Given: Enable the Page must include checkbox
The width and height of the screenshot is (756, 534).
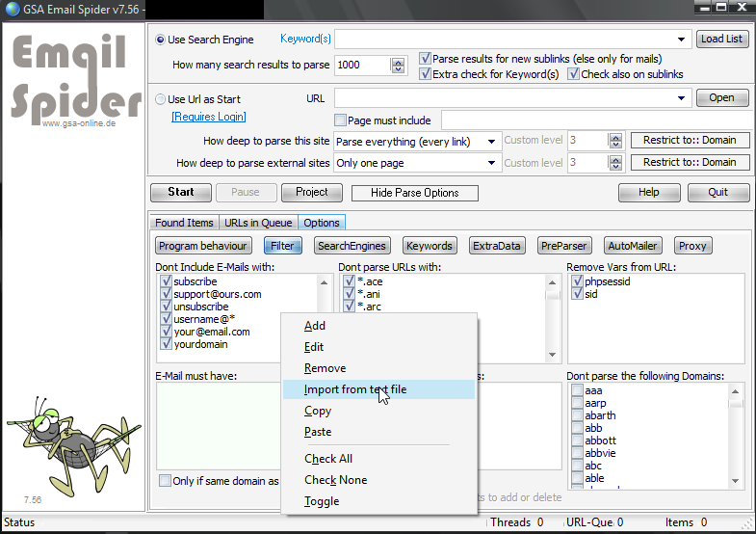Looking at the screenshot, I should (340, 120).
